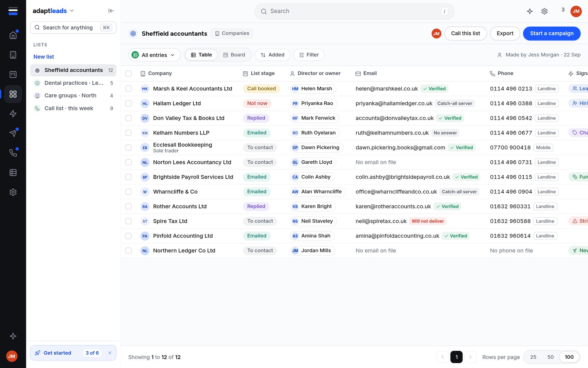
Task: Open Call list · this week
Action: click(x=73, y=108)
